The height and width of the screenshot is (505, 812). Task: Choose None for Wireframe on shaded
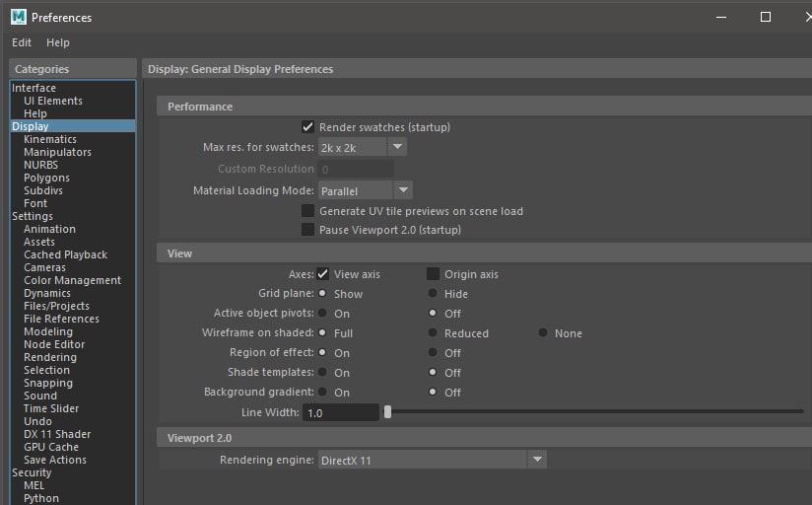click(543, 332)
